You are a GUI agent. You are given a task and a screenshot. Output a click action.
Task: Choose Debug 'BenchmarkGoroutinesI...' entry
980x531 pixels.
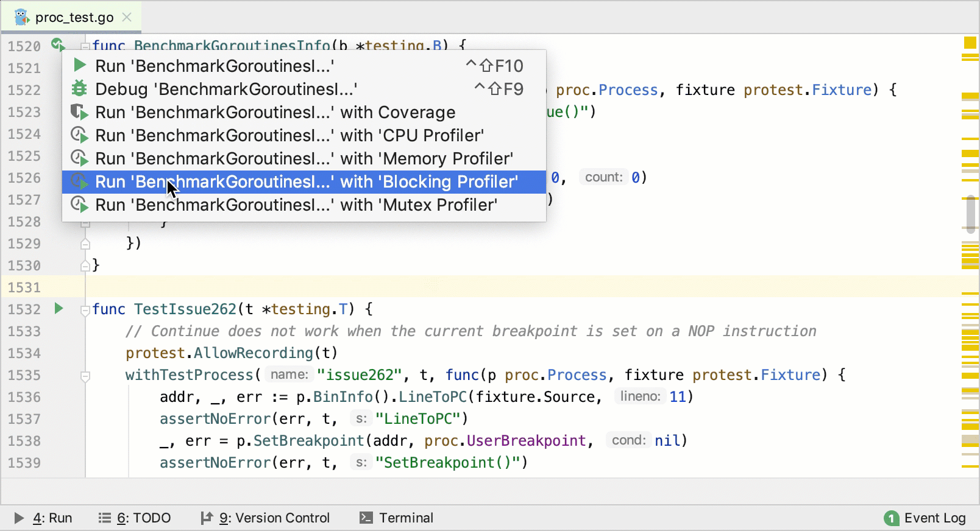[x=304, y=89]
